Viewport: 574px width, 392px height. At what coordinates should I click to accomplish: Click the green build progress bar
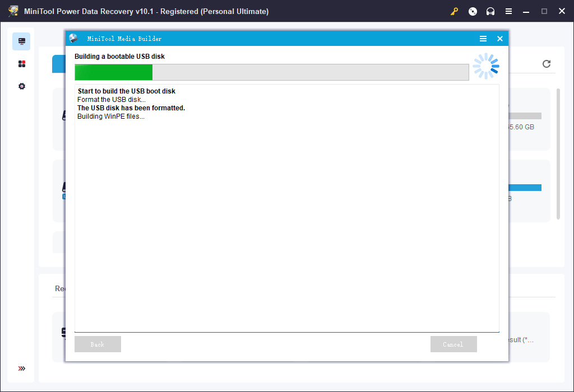tap(272, 72)
